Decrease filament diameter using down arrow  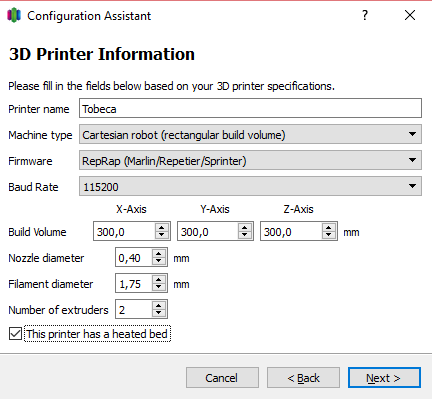(x=159, y=287)
